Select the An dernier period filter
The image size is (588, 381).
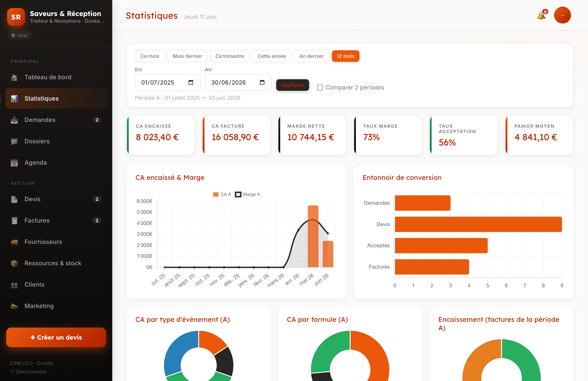[x=311, y=56]
